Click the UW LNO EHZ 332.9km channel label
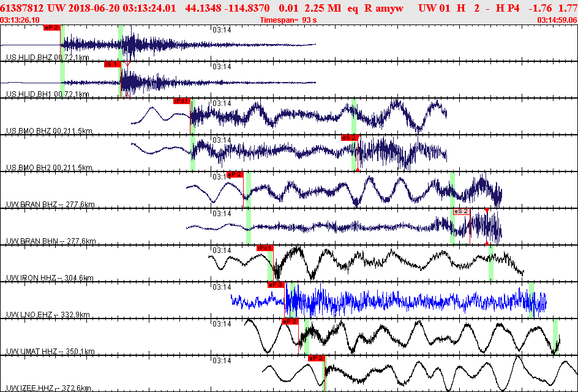Image resolution: width=578 pixels, height=392 pixels. point(48,315)
